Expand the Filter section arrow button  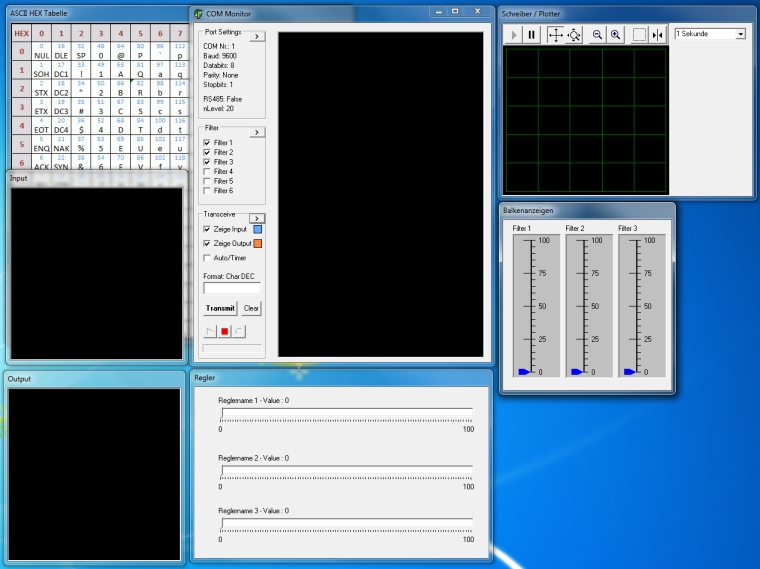pyautogui.click(x=256, y=132)
